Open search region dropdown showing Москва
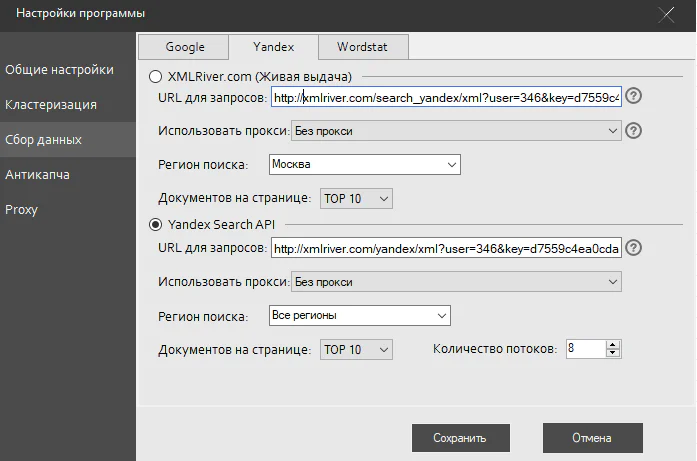Screen dimensions: 697x461 pyautogui.click(x=365, y=164)
